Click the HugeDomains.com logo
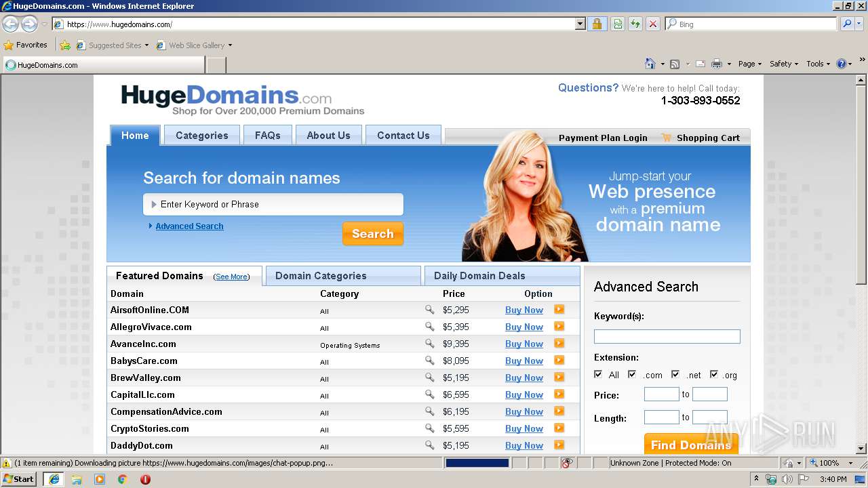This screenshot has width=868, height=488. [x=242, y=100]
